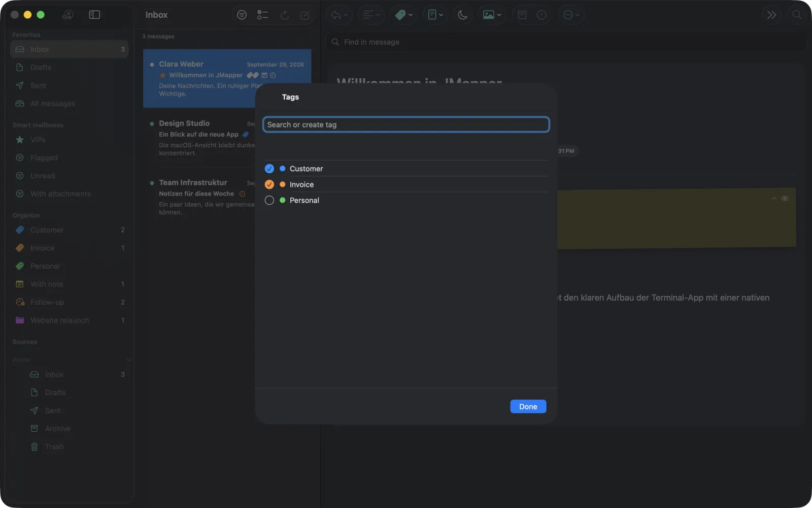Click the accounts icon beside window controls

tap(68, 15)
